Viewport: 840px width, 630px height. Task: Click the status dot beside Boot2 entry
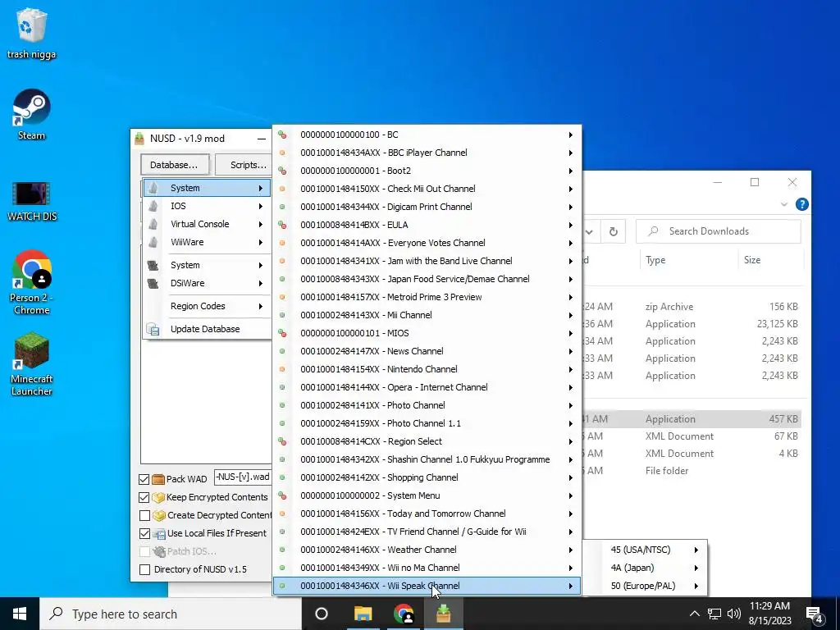282,171
